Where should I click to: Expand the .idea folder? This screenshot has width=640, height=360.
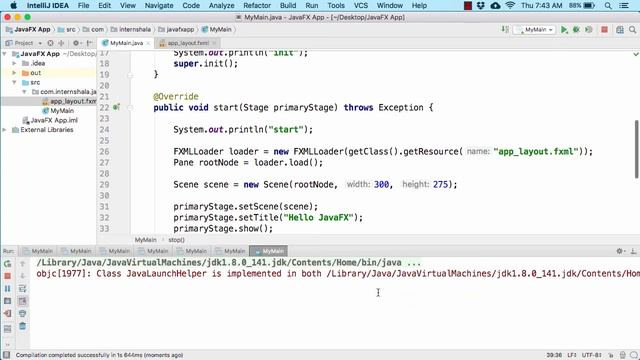click(14, 63)
